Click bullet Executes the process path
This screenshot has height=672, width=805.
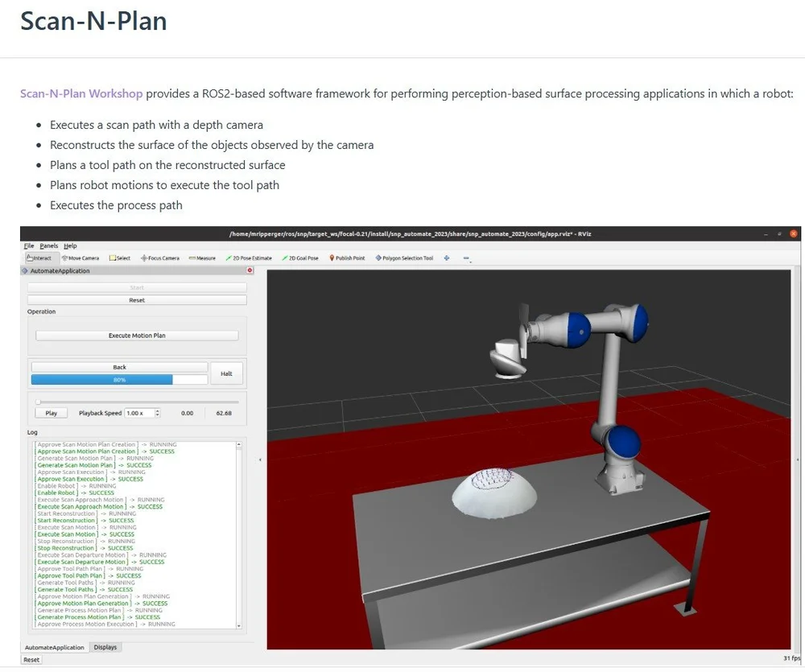click(x=116, y=205)
